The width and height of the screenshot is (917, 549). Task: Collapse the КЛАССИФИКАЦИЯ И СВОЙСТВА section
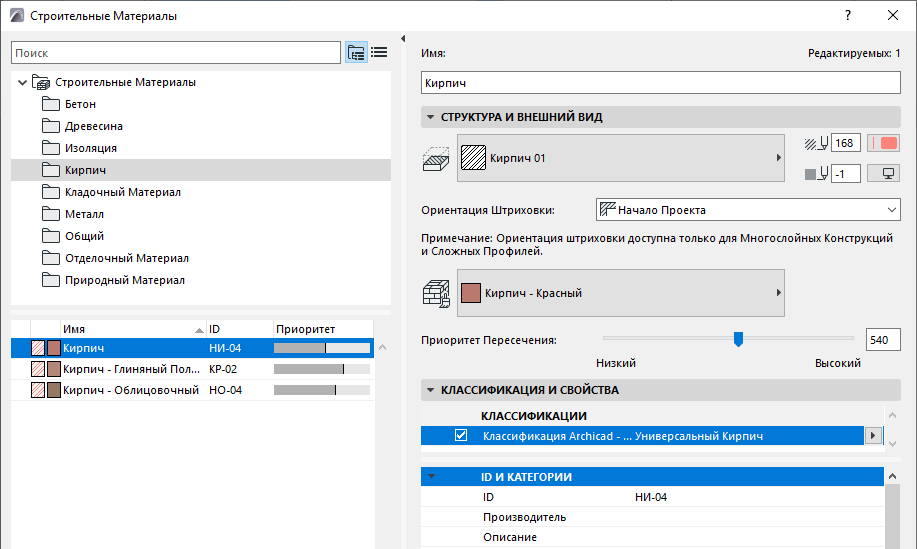430,389
